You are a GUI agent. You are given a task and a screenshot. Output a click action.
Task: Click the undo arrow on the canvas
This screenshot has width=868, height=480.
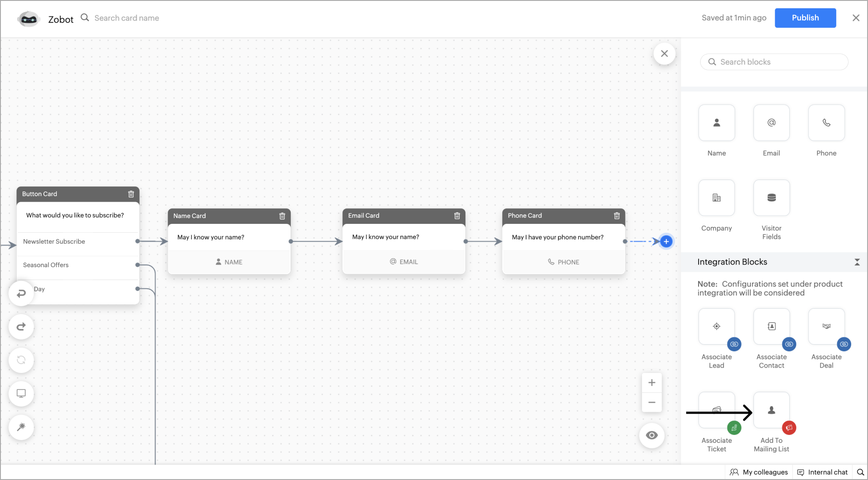pyautogui.click(x=21, y=293)
